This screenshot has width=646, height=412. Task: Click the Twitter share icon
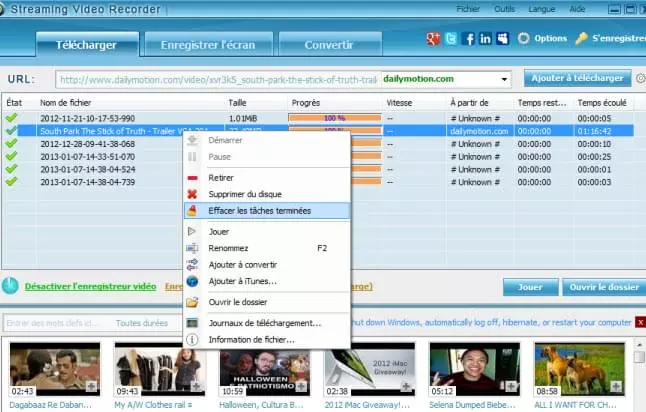451,39
